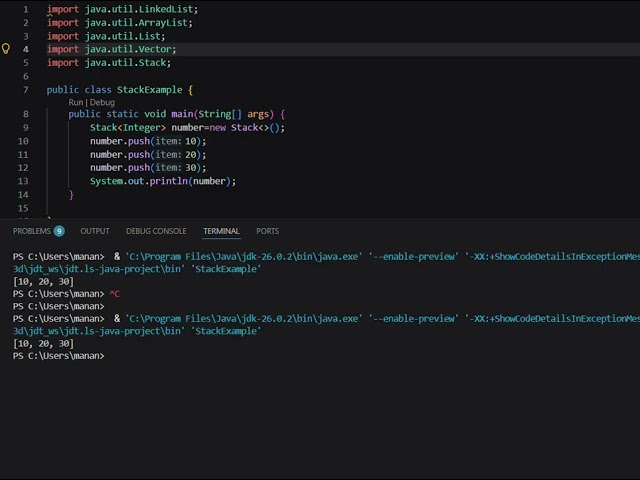Click the problems count badge 9
Viewport: 640px width, 480px height.
pos(59,231)
